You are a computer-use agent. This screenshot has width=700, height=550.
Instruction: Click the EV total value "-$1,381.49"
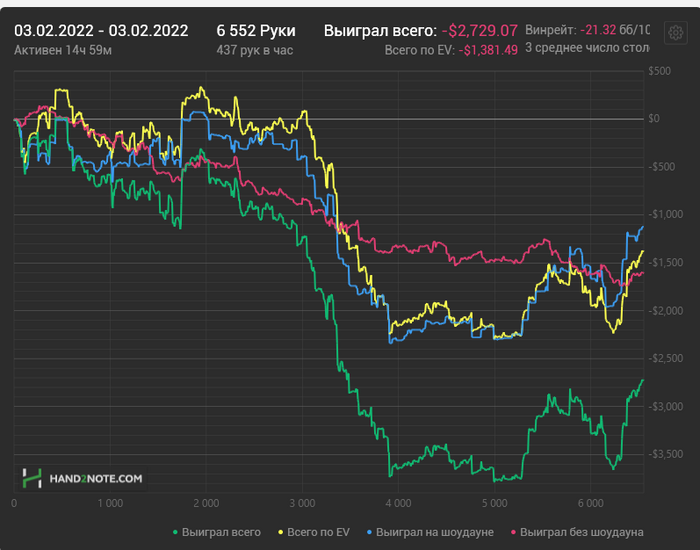point(488,50)
